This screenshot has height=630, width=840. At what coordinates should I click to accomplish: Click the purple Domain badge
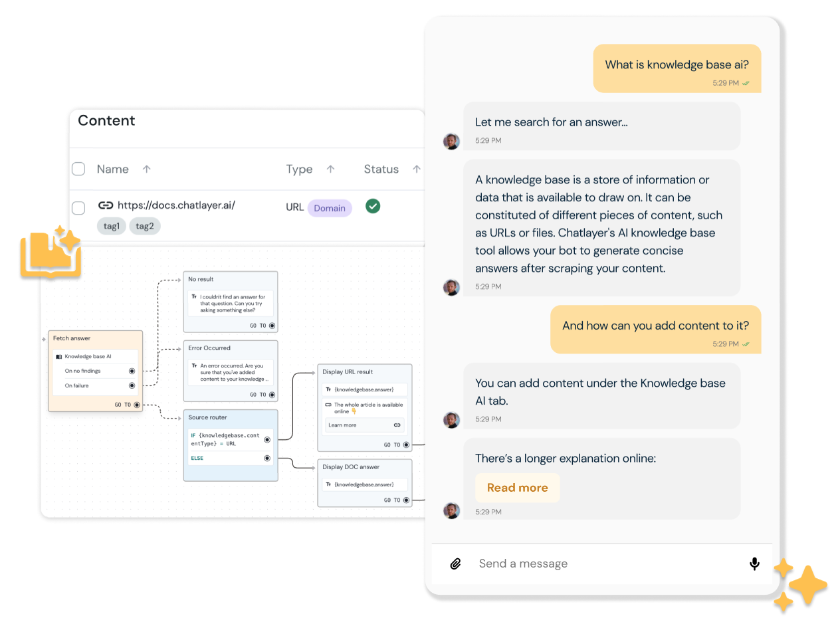click(x=330, y=208)
